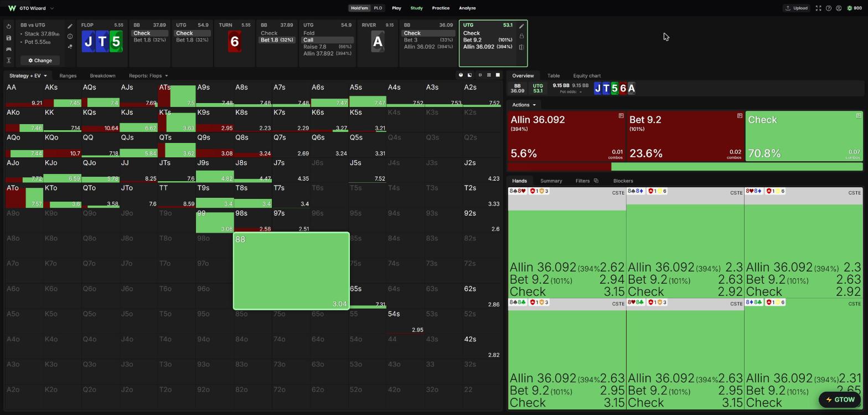Click the copy icon beside Filters
The height and width of the screenshot is (415, 868).
click(x=596, y=181)
